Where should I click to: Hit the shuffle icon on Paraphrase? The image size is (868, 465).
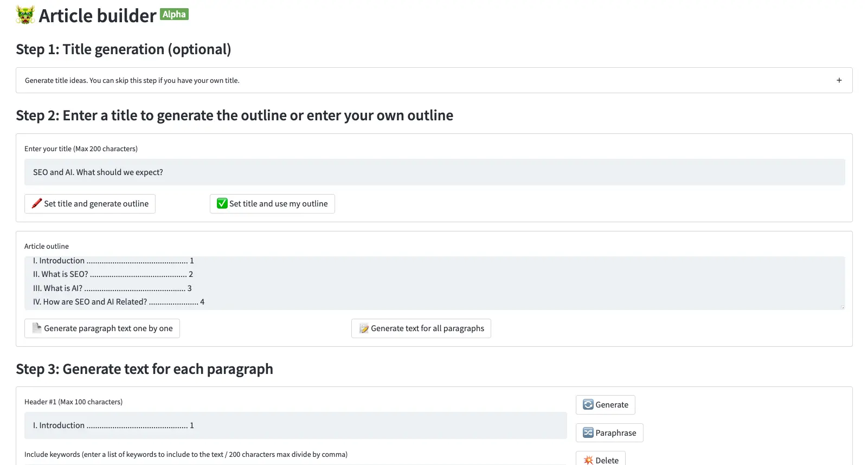point(588,432)
